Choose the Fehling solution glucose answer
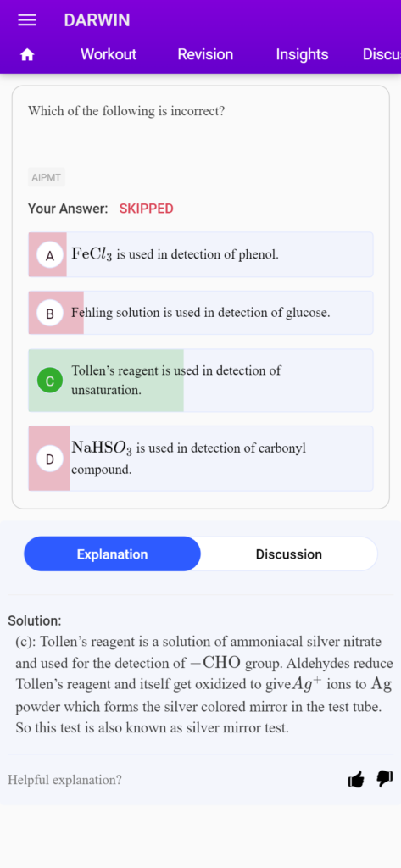This screenshot has height=868, width=401. tap(201, 313)
